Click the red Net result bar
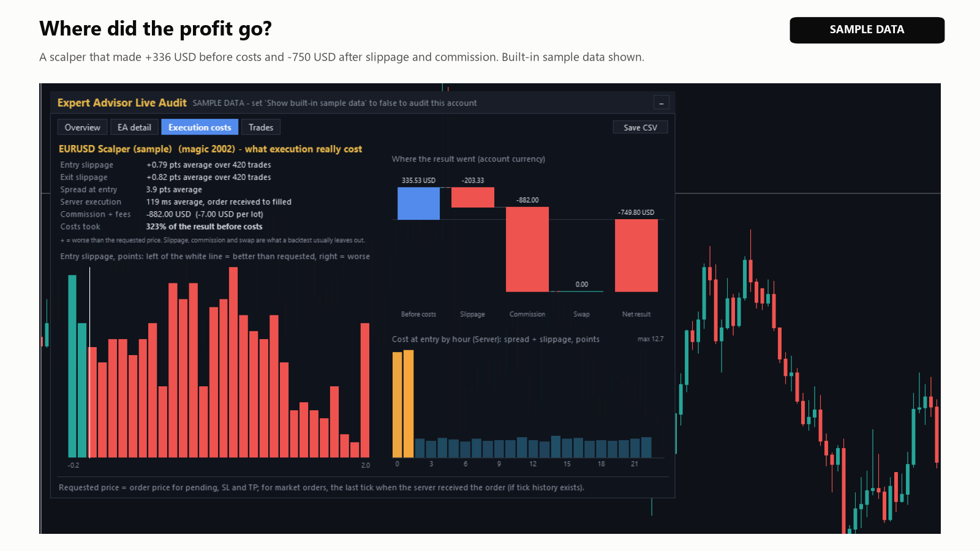The height and width of the screenshot is (551, 980). [x=636, y=255]
